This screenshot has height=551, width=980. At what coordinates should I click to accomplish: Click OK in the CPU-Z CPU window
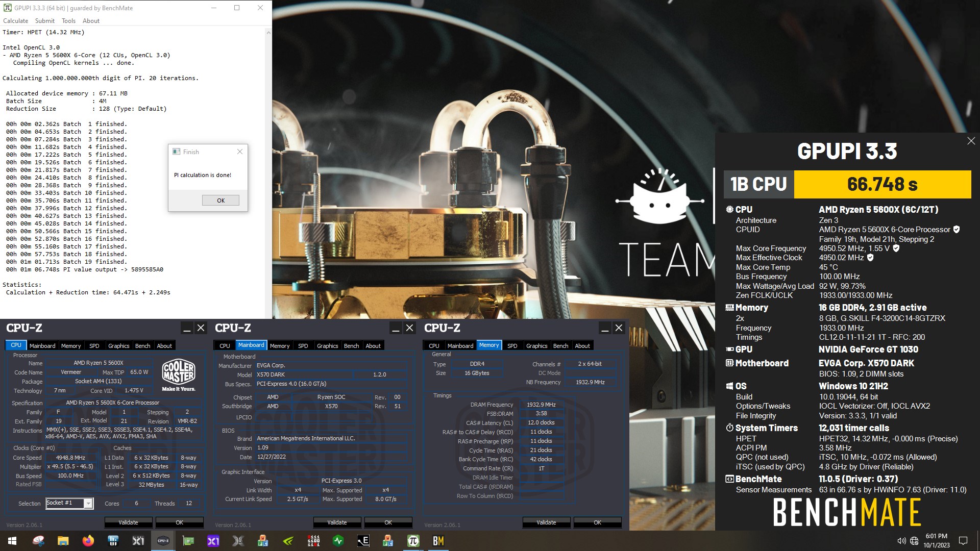179,522
